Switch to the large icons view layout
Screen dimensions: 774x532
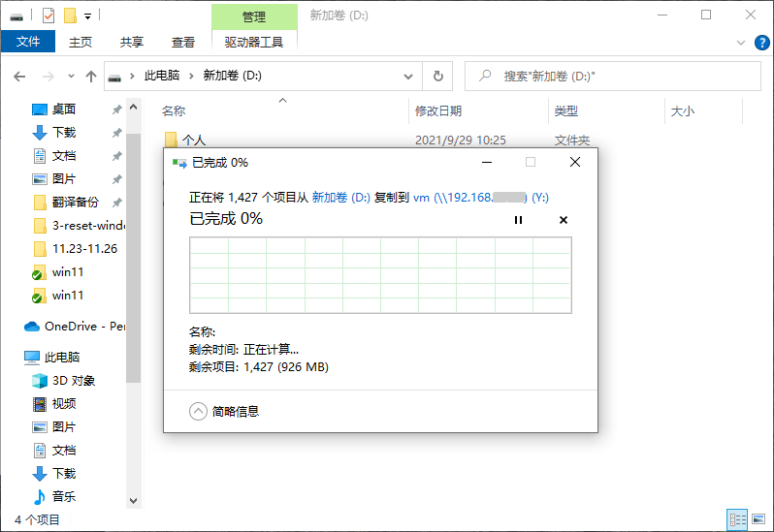point(757,520)
